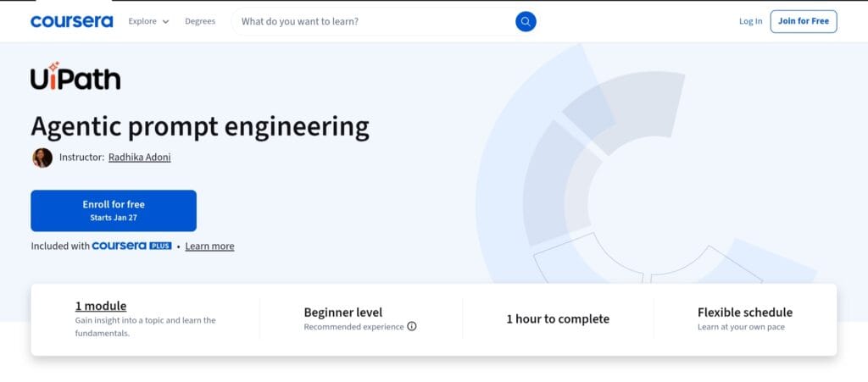
Task: Expand the Explore dropdown menu
Action: coord(148,21)
